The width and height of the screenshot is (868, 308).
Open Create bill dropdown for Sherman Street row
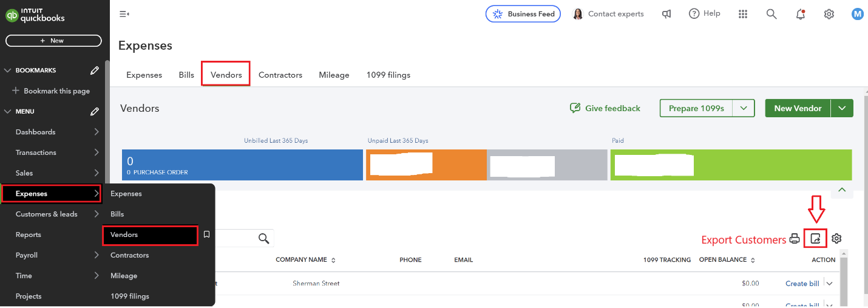830,284
